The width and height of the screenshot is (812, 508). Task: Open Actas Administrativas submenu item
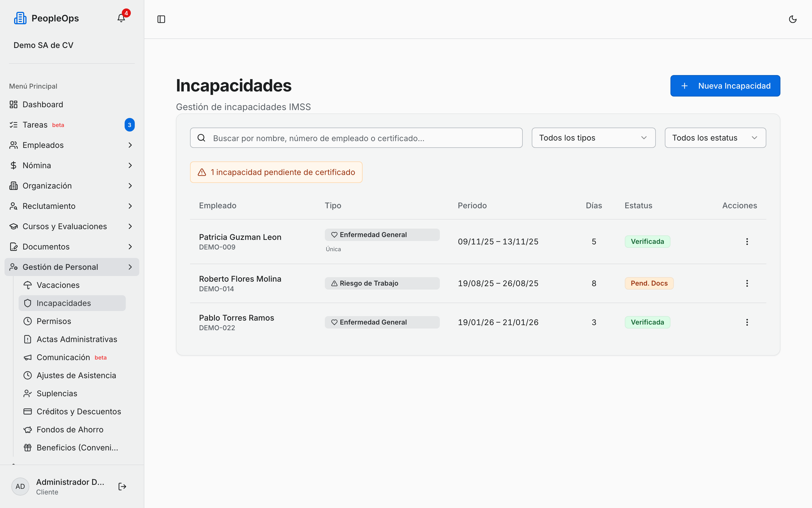(x=72, y=339)
